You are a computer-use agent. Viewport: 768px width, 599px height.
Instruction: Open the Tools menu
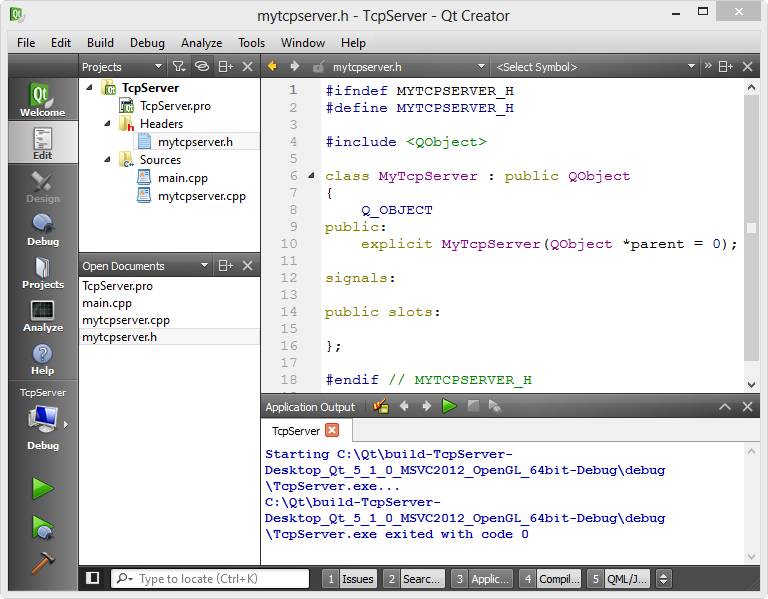point(251,43)
